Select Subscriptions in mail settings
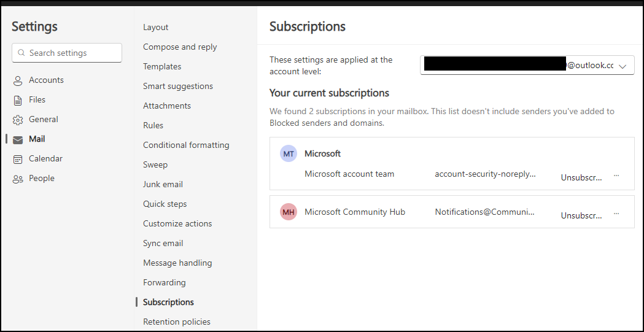644x332 pixels. pyautogui.click(x=168, y=302)
